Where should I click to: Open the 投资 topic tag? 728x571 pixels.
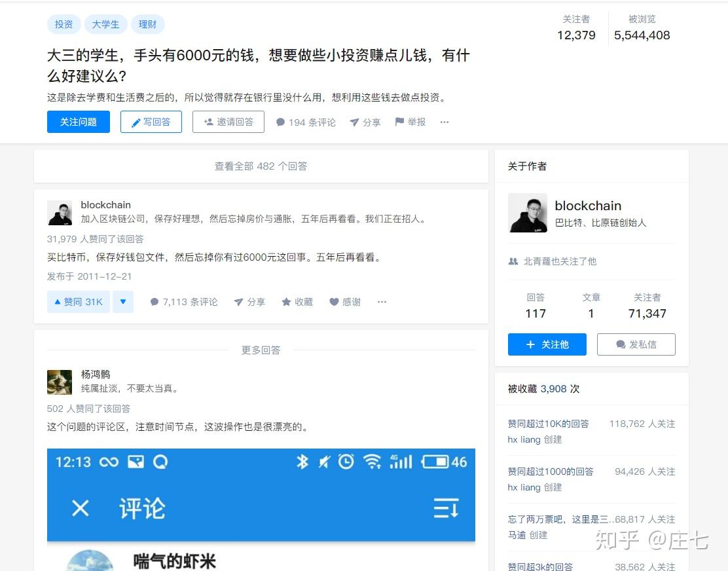[64, 24]
